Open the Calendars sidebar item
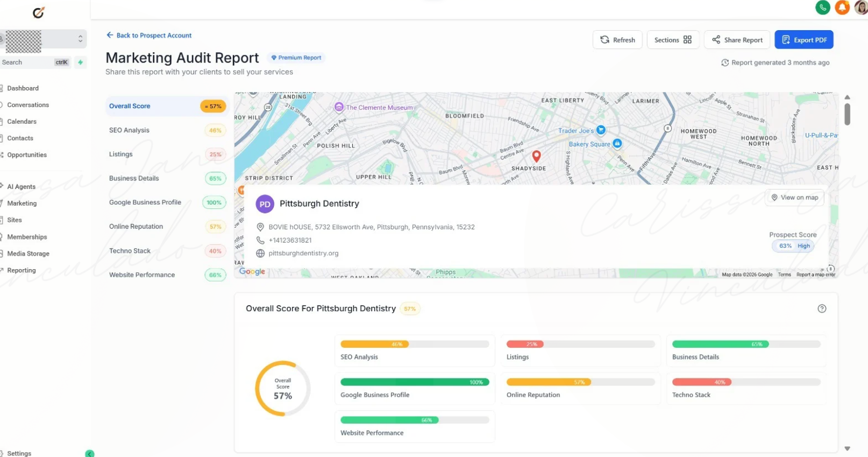The width and height of the screenshot is (868, 457). tap(22, 122)
